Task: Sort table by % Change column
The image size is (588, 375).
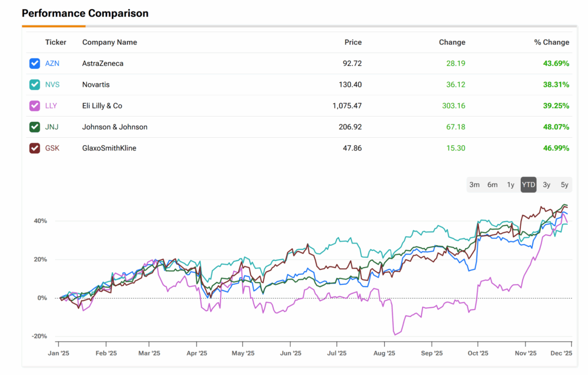Action: coord(551,42)
